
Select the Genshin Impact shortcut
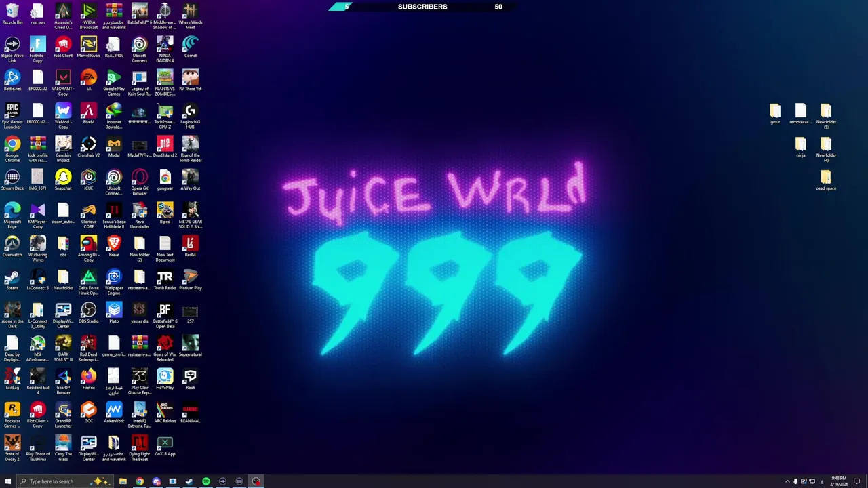[x=63, y=149]
